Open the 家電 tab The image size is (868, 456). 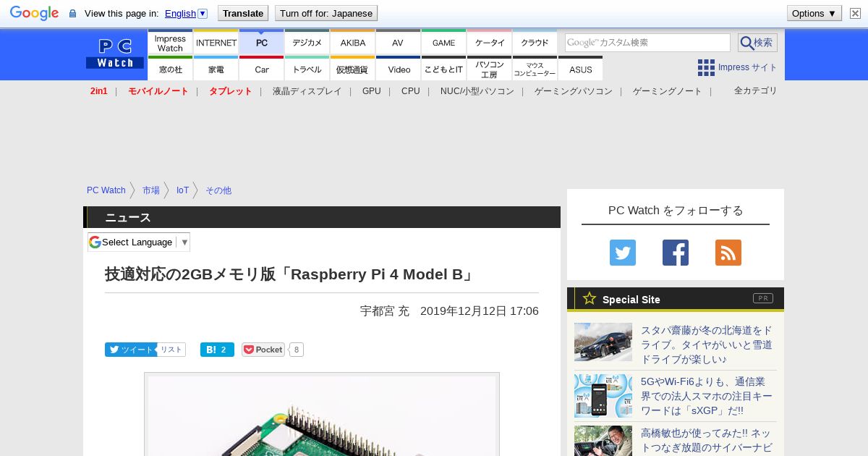216,69
